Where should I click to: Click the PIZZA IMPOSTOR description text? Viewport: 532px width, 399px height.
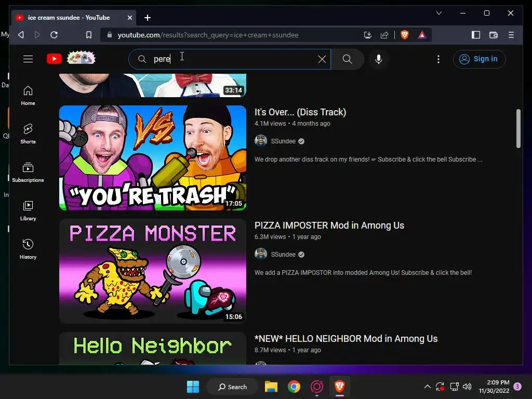[363, 273]
